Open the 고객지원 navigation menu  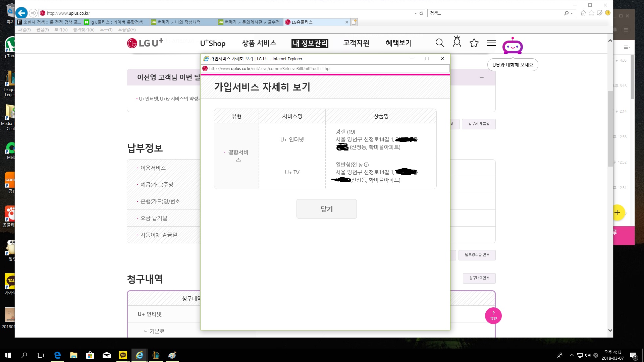click(356, 43)
